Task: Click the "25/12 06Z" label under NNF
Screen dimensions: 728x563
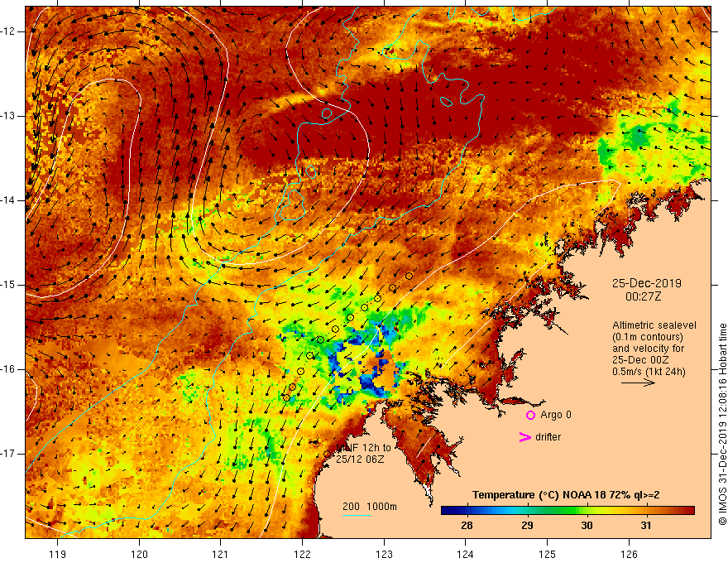Action: (x=361, y=460)
